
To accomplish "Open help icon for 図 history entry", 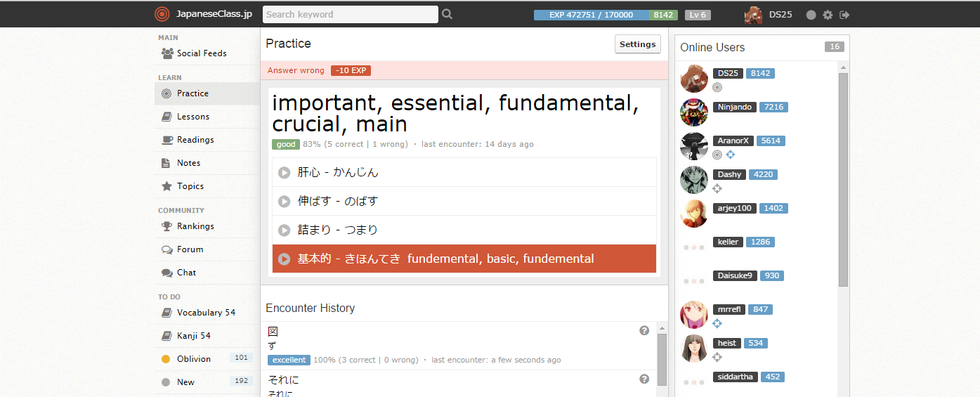I will (x=644, y=331).
